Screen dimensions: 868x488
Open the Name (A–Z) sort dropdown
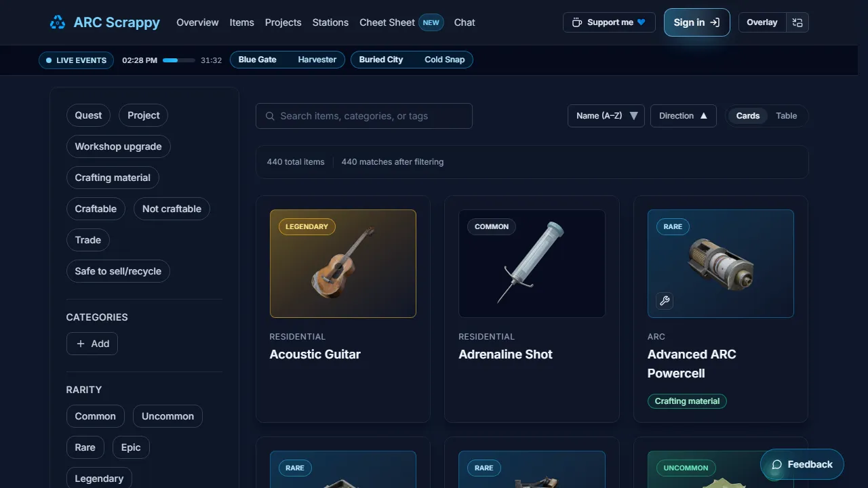(x=606, y=116)
